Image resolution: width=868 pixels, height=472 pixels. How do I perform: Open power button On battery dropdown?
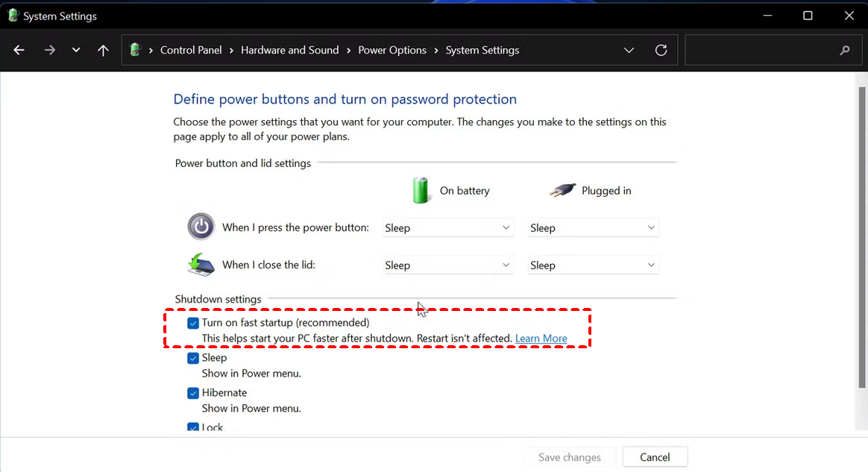click(447, 227)
